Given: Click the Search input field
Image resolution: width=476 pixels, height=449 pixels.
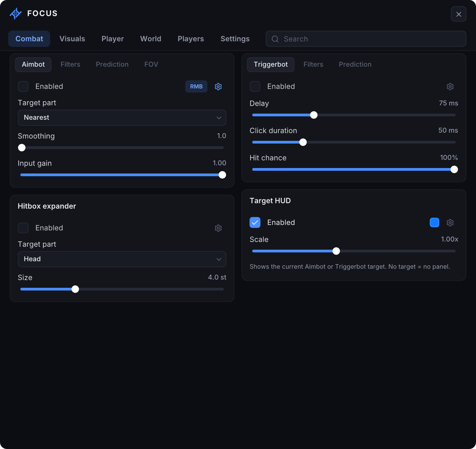Looking at the screenshot, I should [366, 39].
